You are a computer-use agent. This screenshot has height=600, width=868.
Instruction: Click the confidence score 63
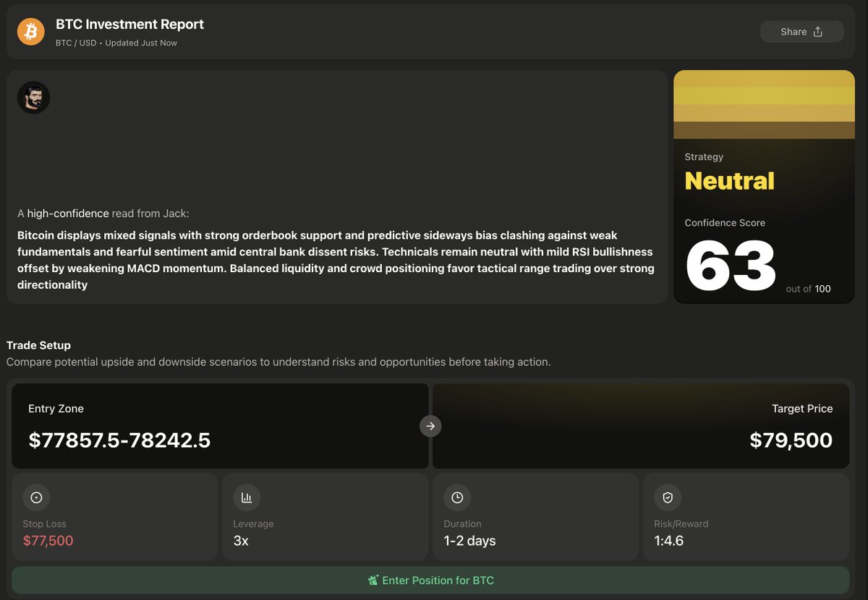[731, 265]
